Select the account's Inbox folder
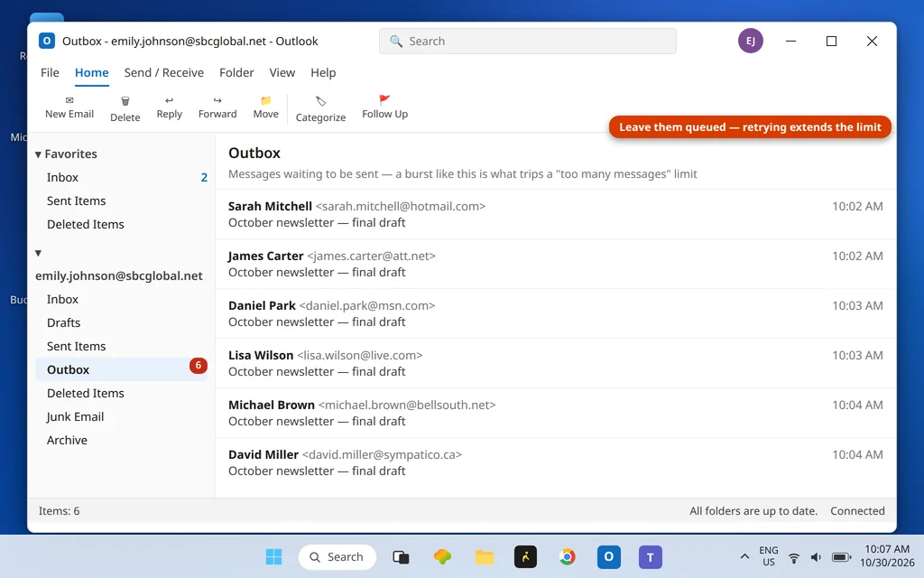This screenshot has height=578, width=924. 122,300
